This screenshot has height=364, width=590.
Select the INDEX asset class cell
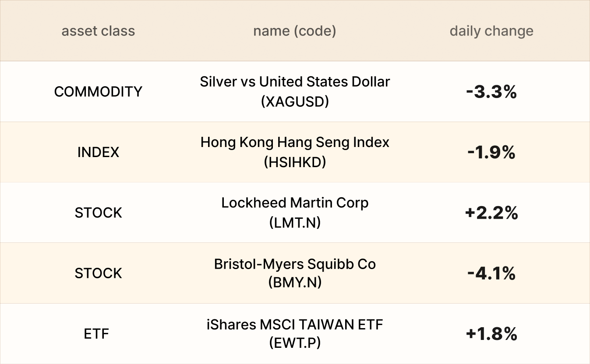[x=98, y=152]
